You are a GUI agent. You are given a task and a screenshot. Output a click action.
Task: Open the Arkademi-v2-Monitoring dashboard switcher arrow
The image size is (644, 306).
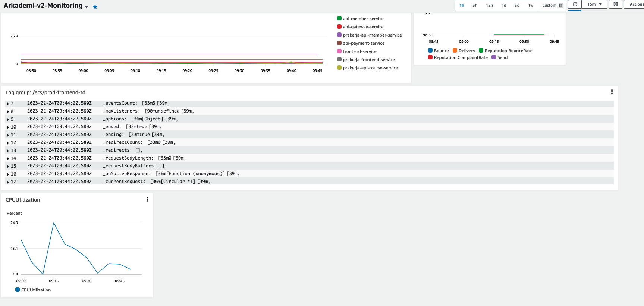[87, 7]
